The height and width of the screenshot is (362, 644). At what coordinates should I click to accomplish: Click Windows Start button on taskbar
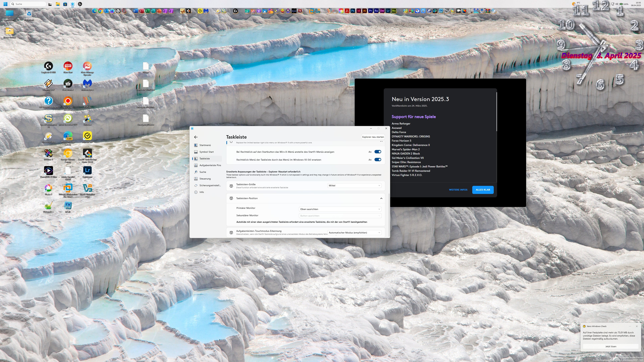pyautogui.click(x=5, y=4)
